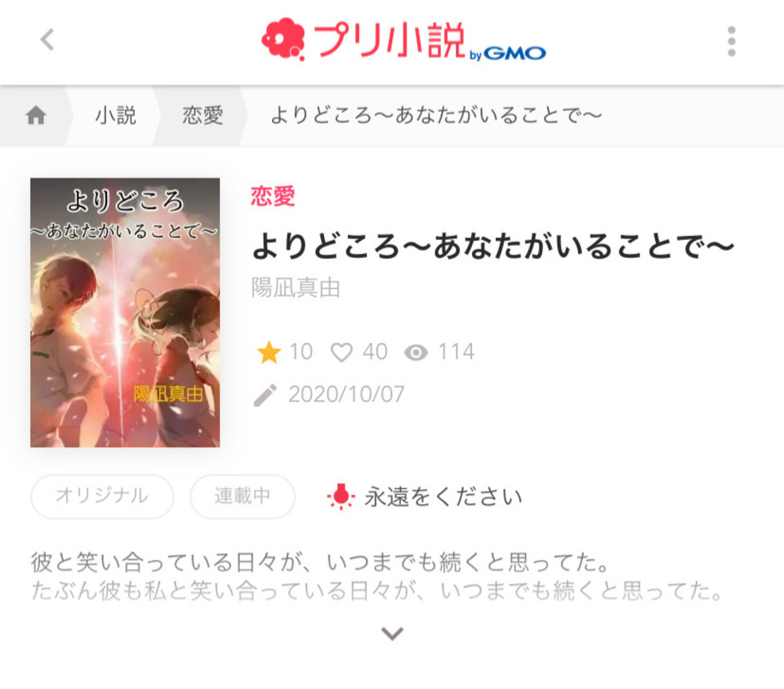Click author name 陽凪真由
This screenshot has width=784, height=689.
(296, 288)
